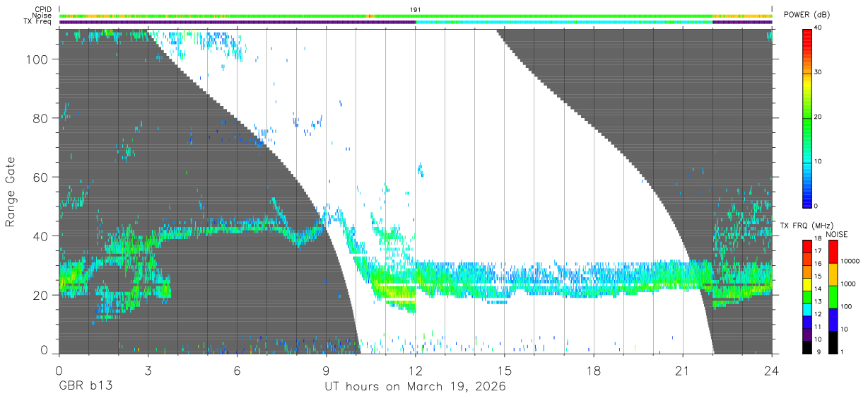Click the power scale label '30'
The image size is (868, 401).
click(x=819, y=72)
